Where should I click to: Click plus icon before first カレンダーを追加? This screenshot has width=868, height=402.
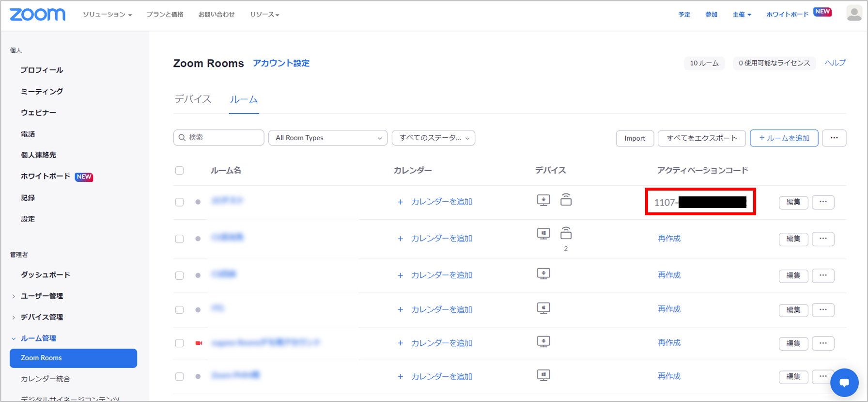[x=400, y=202]
